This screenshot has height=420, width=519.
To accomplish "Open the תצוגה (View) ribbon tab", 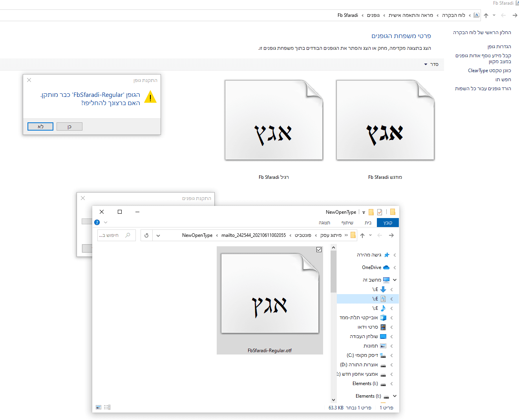I will [x=324, y=223].
